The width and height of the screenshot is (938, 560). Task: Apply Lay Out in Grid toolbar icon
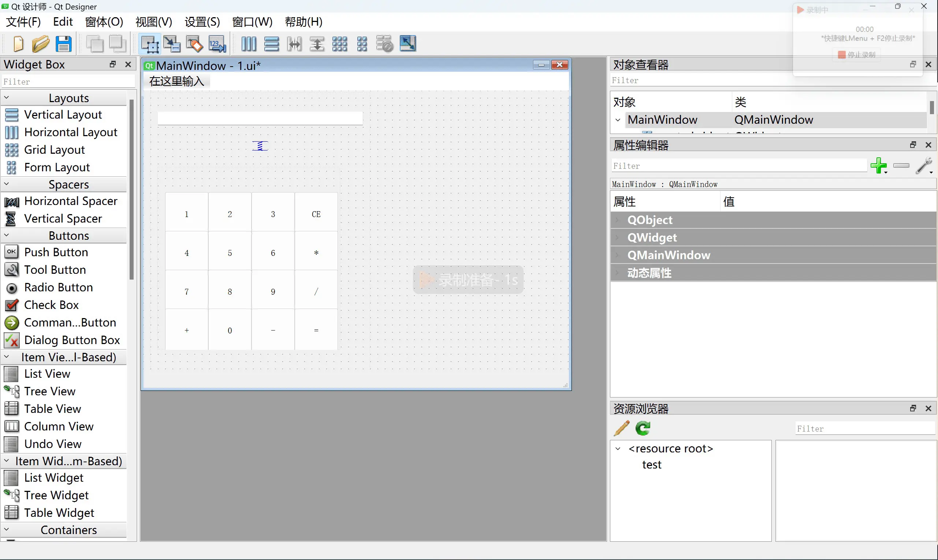coord(339,44)
